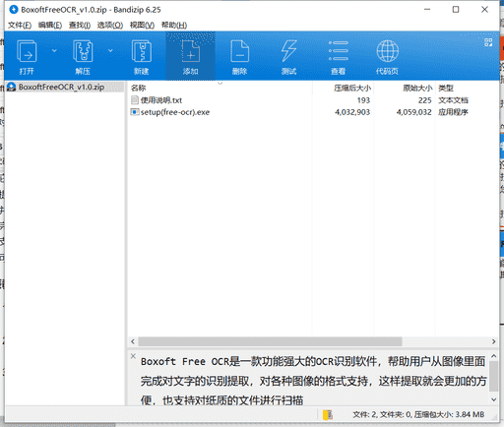
Task: Sort by the 原始大小 column header
Action: 417,88
